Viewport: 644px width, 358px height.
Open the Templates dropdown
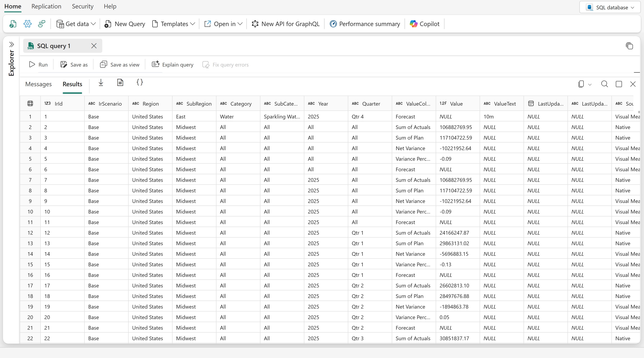(x=173, y=24)
